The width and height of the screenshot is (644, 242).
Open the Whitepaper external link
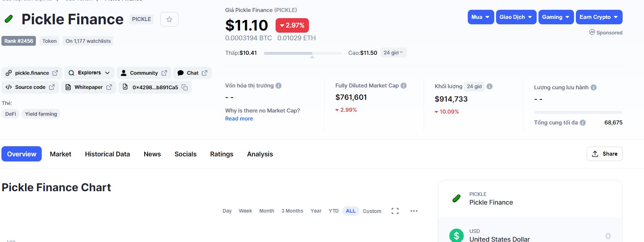pos(88,87)
